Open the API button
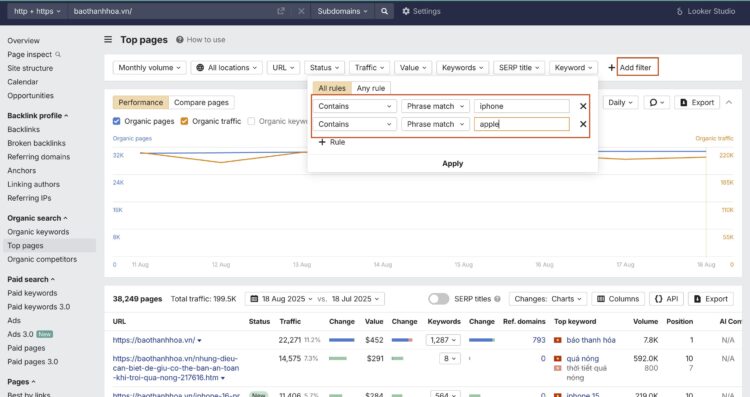The image size is (750, 397). click(x=666, y=299)
